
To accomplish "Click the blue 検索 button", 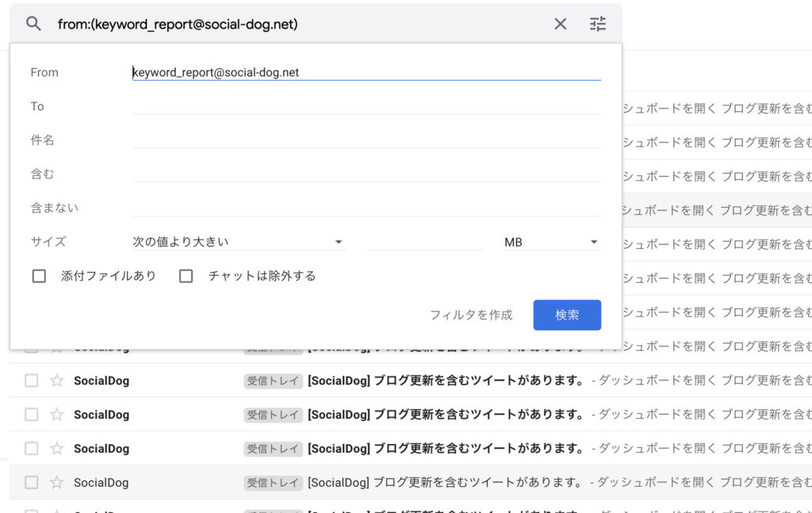I will 567,315.
